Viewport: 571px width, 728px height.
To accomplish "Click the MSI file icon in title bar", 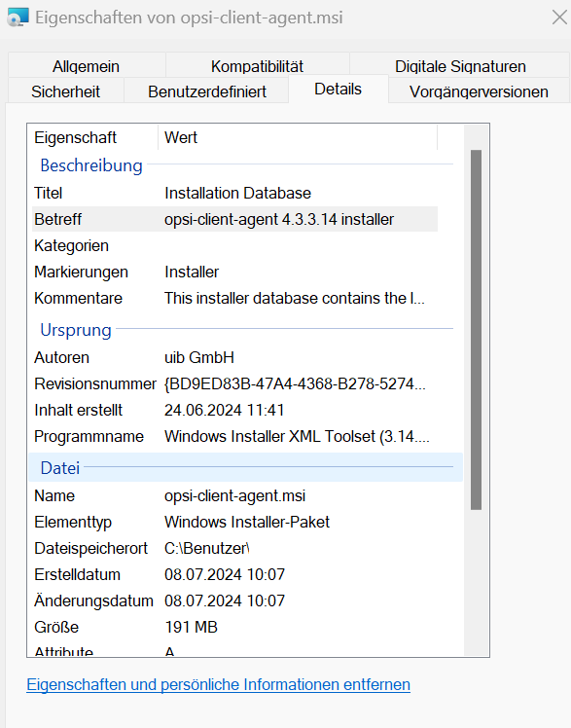I will (x=18, y=18).
